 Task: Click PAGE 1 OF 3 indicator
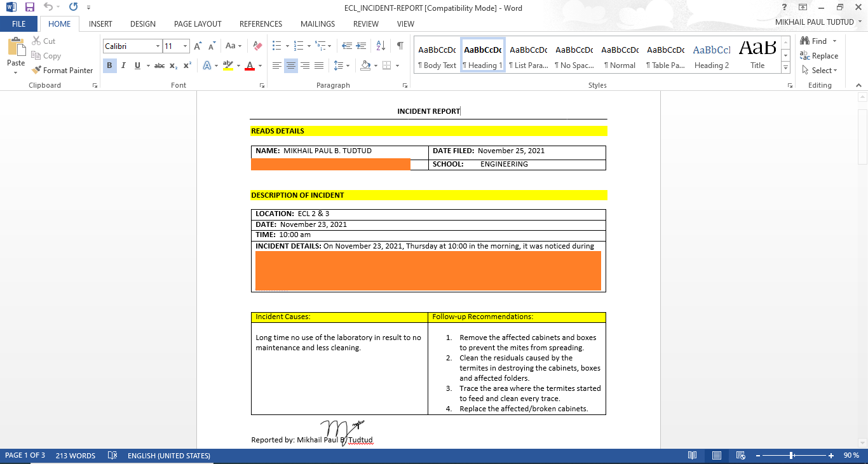(25, 456)
